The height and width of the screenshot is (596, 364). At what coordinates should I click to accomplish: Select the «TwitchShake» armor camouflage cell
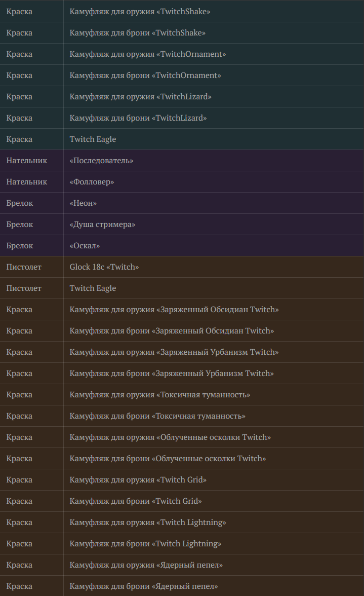coord(214,32)
